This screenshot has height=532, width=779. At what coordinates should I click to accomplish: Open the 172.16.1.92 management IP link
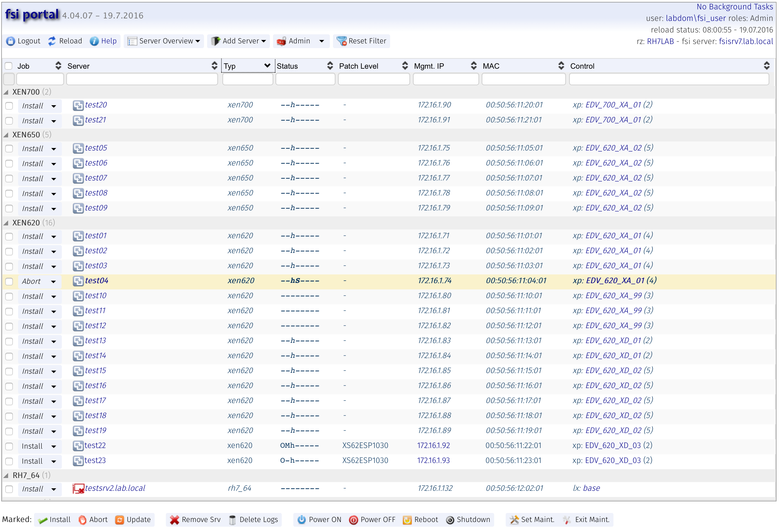coord(434,446)
